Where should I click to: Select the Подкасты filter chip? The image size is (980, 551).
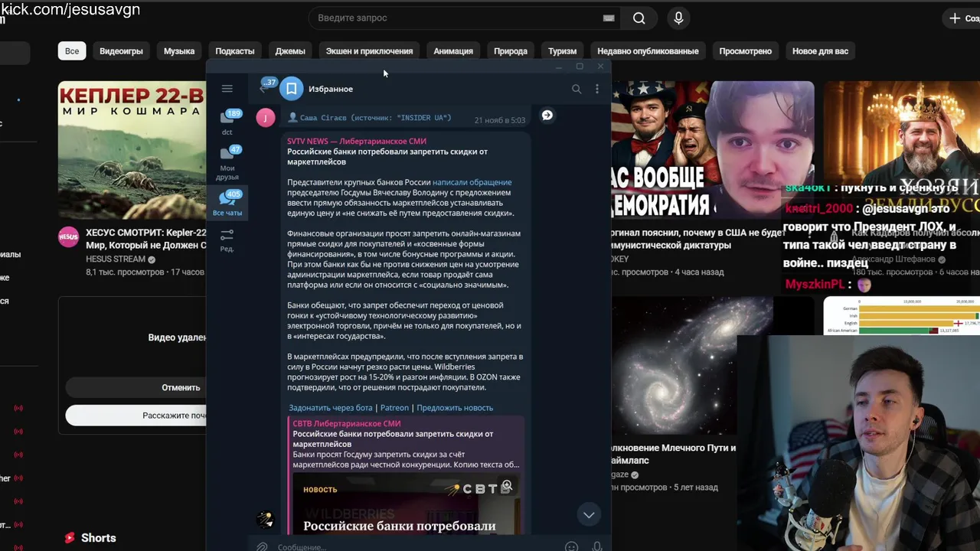pyautogui.click(x=234, y=51)
